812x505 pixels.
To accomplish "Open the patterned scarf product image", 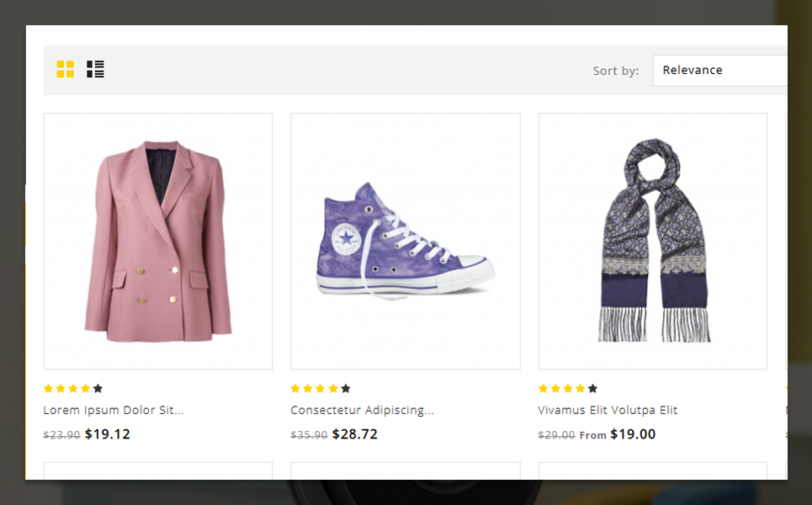I will point(653,242).
